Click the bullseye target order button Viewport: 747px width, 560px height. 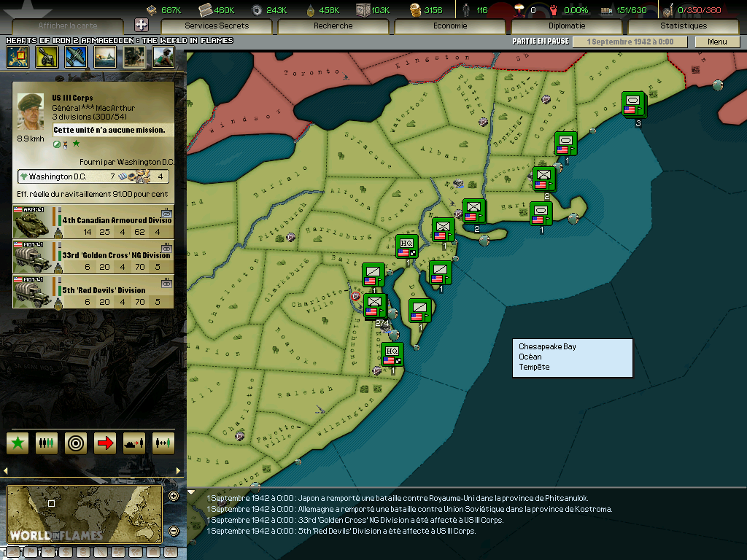click(x=76, y=443)
